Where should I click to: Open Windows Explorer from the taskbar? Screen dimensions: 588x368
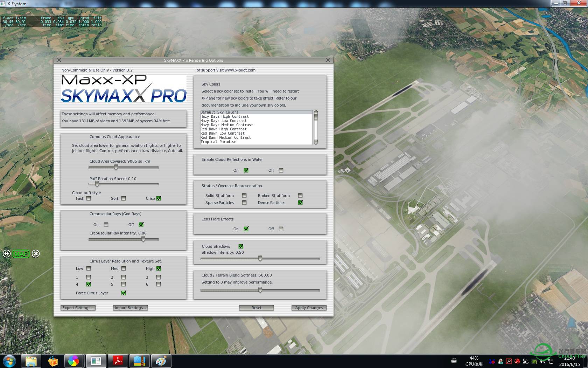click(x=31, y=361)
